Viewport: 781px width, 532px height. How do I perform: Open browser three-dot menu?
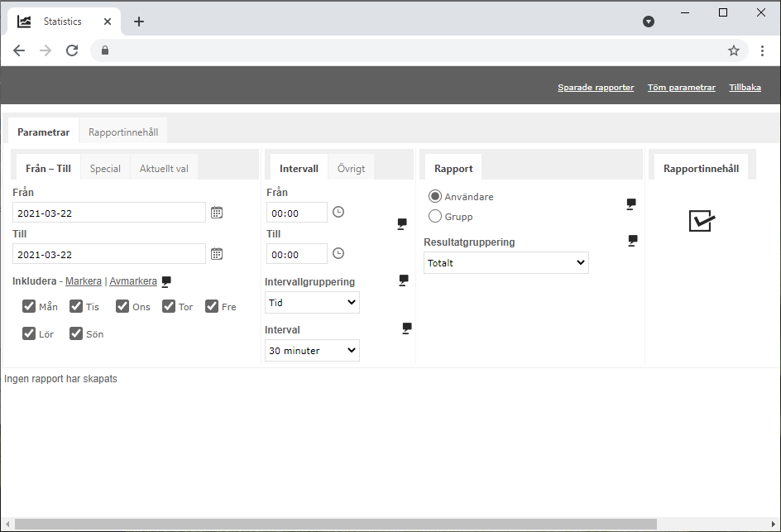pyautogui.click(x=762, y=50)
